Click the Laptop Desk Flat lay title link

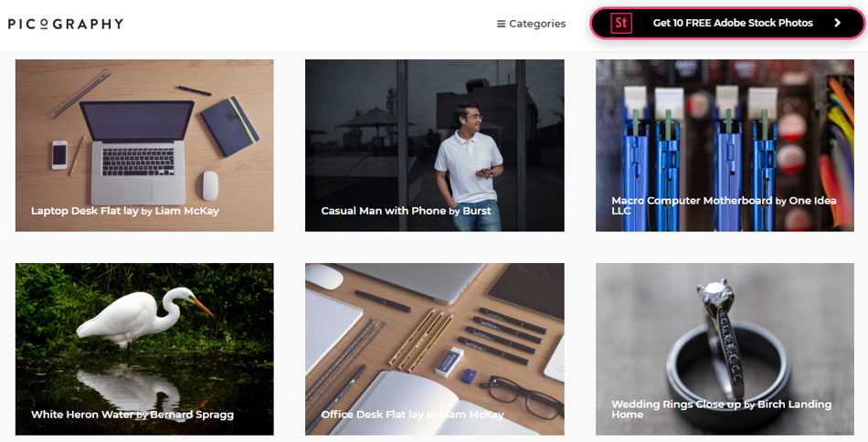[x=85, y=211]
